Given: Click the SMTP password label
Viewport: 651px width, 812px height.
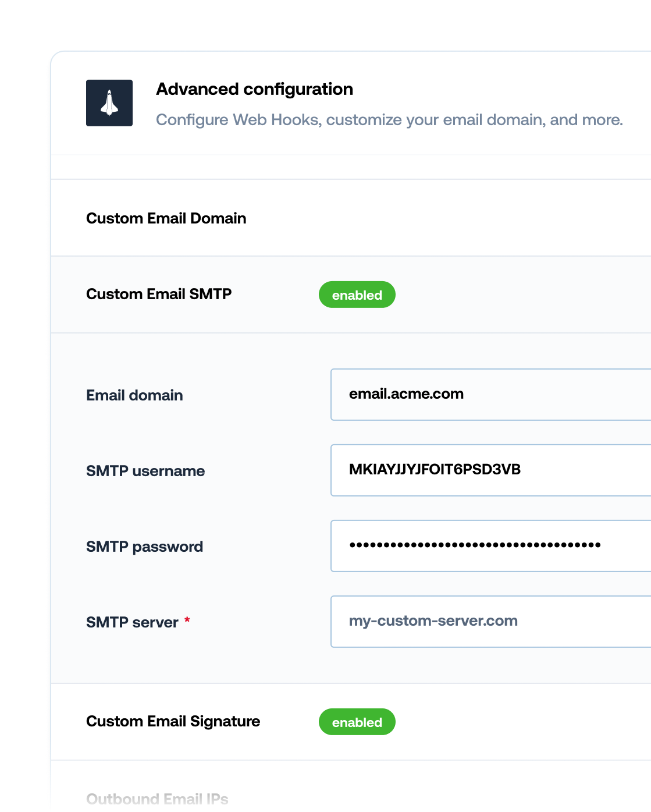Looking at the screenshot, I should pyautogui.click(x=144, y=547).
